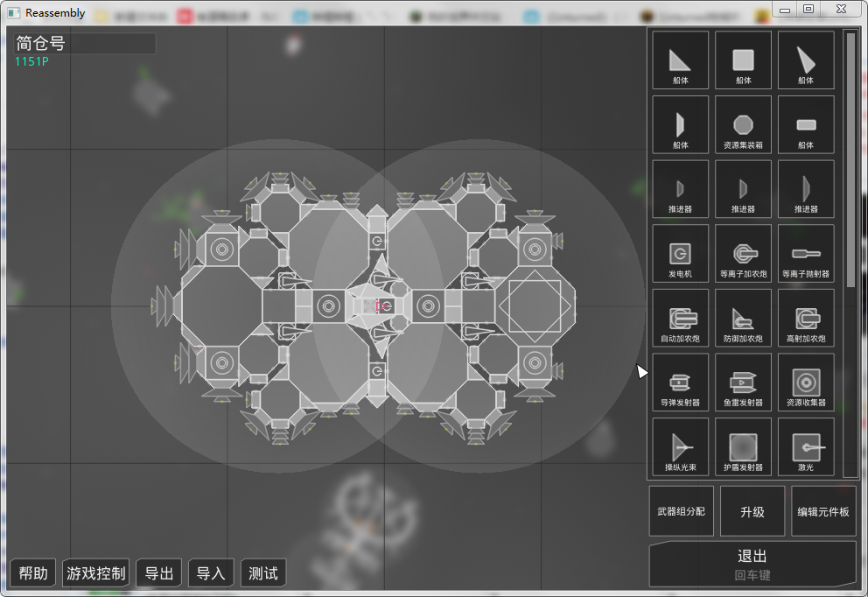Viewport: 868px width, 597px height.
Task: Choose the 高射加农炮 part
Action: (805, 319)
